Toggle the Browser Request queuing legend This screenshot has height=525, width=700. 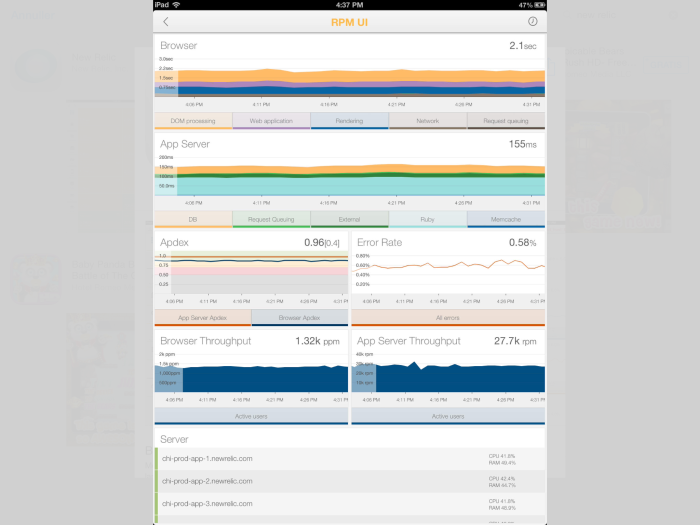pos(506,121)
